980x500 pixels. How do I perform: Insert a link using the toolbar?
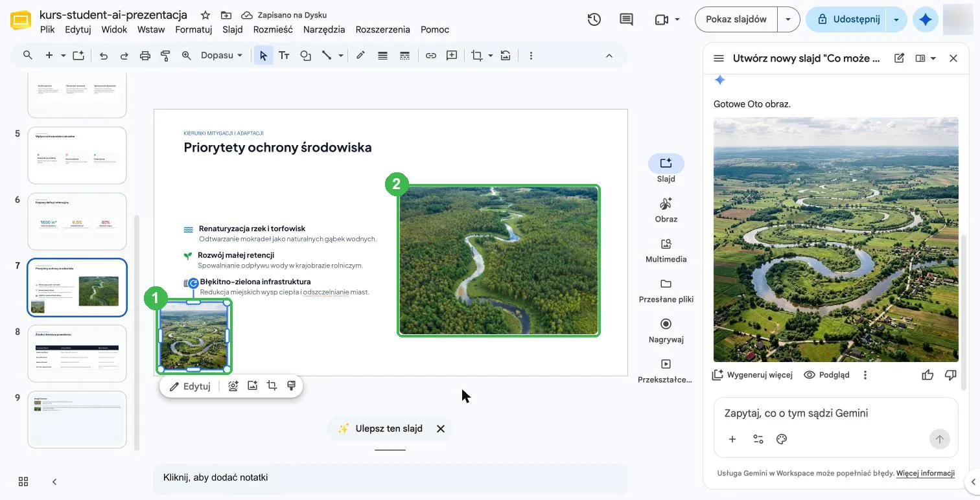(431, 56)
